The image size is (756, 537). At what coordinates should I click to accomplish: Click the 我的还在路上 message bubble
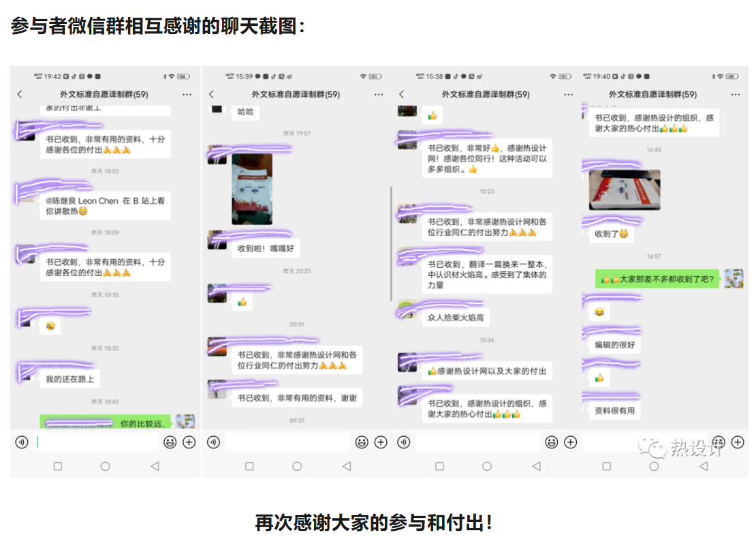(70, 379)
